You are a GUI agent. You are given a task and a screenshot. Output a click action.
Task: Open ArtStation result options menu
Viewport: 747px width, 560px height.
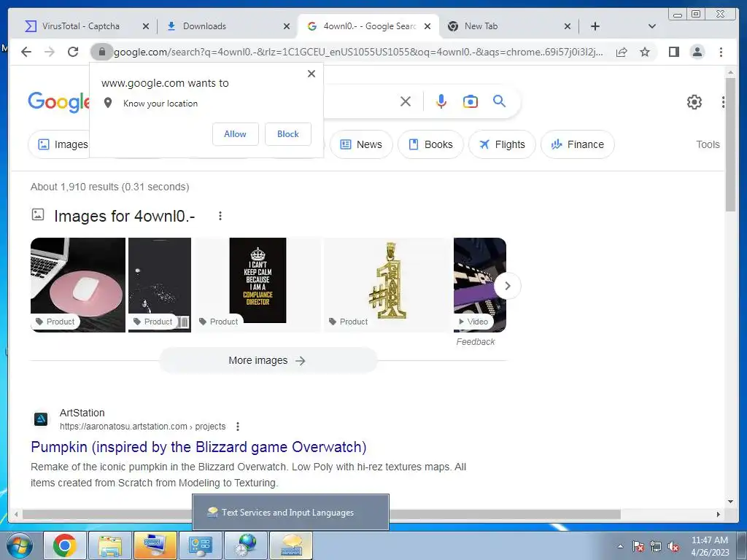238,427
